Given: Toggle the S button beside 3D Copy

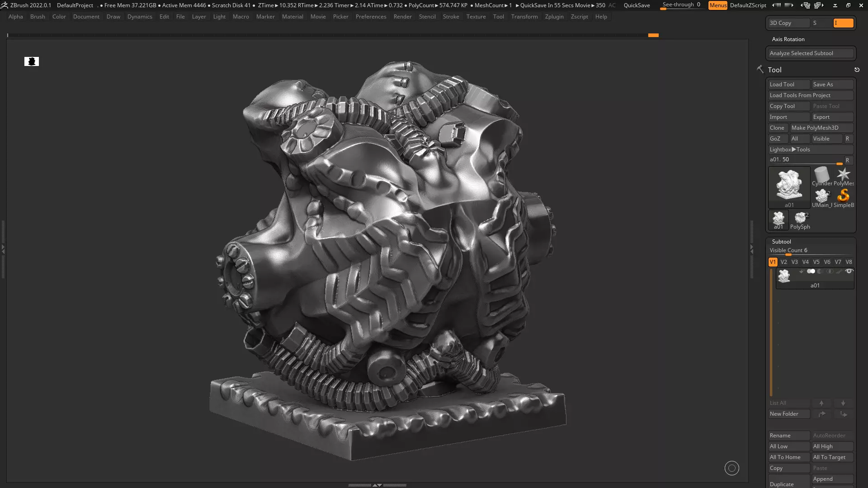Looking at the screenshot, I should pyautogui.click(x=821, y=23).
